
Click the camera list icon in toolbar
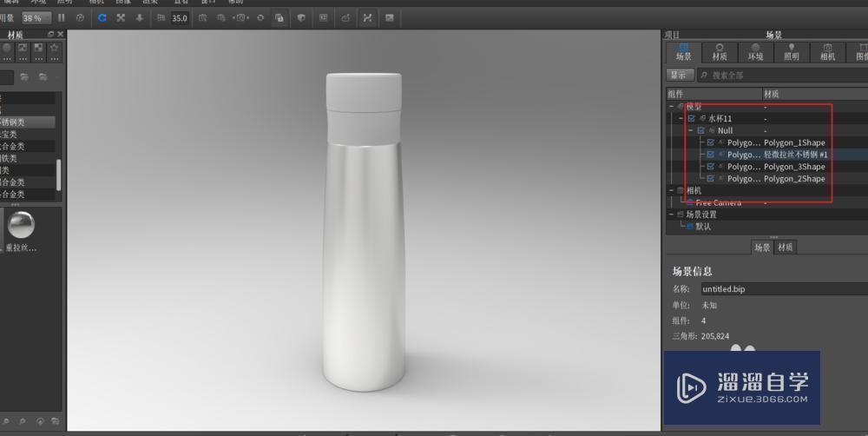[x=220, y=17]
